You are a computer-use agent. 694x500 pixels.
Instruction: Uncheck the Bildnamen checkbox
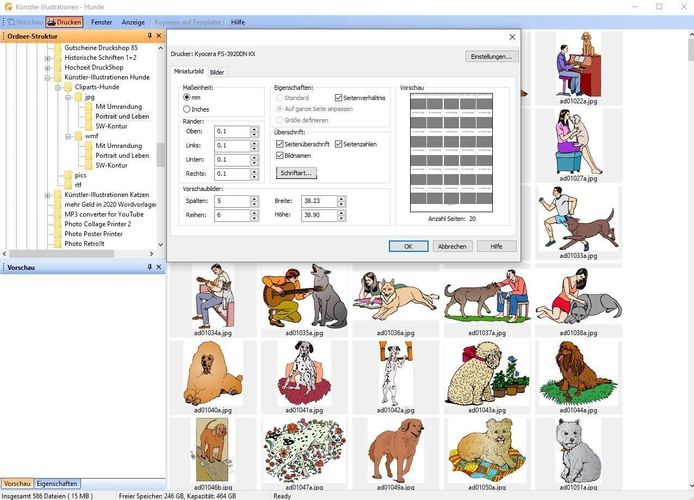[x=279, y=155]
